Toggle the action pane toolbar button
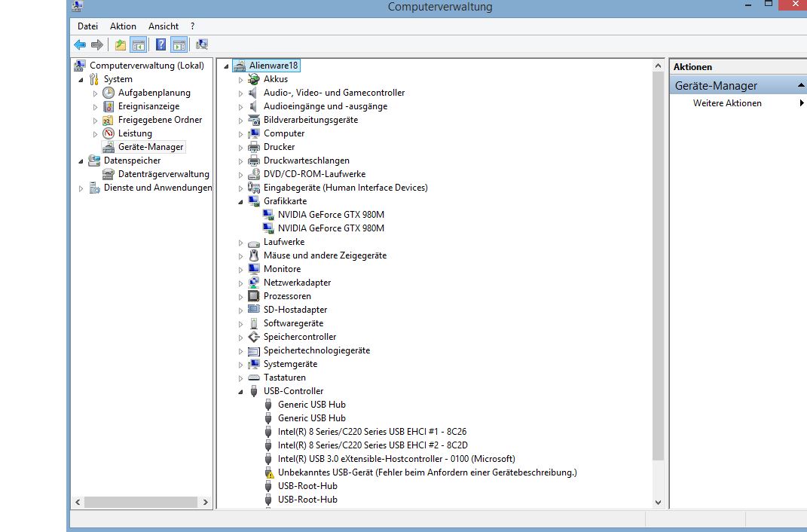 coord(179,45)
